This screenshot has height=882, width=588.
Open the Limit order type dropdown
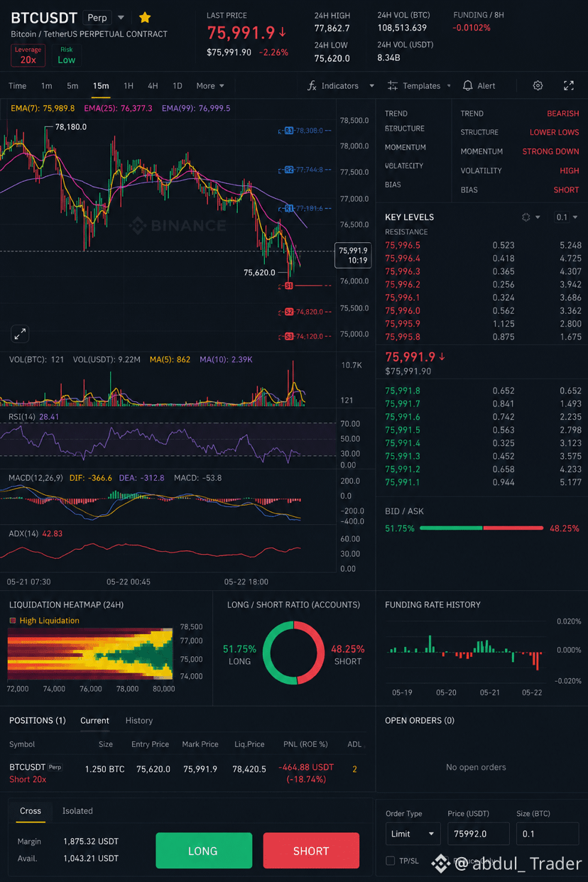[x=413, y=834]
